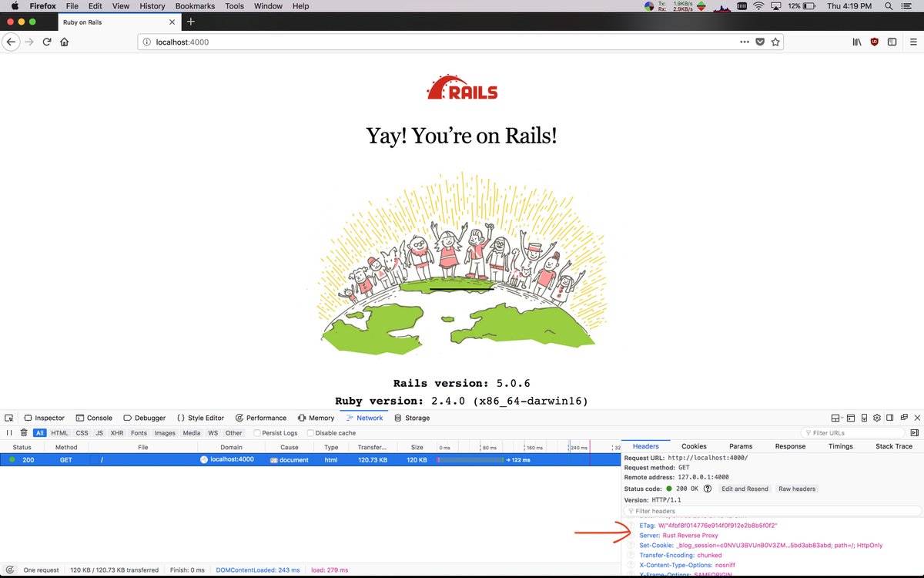Open the Params details tab
The width and height of the screenshot is (924, 578).
(741, 446)
